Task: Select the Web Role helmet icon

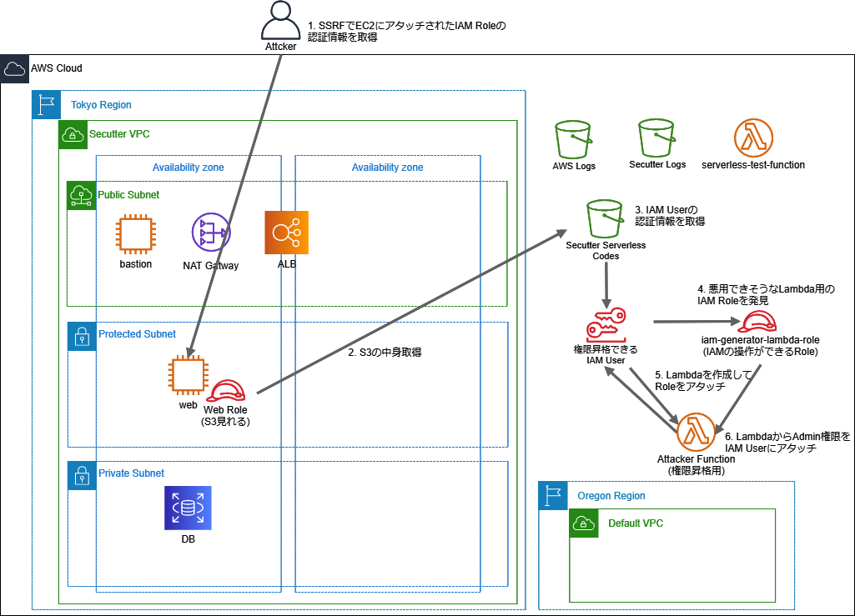Action: pyautogui.click(x=225, y=390)
